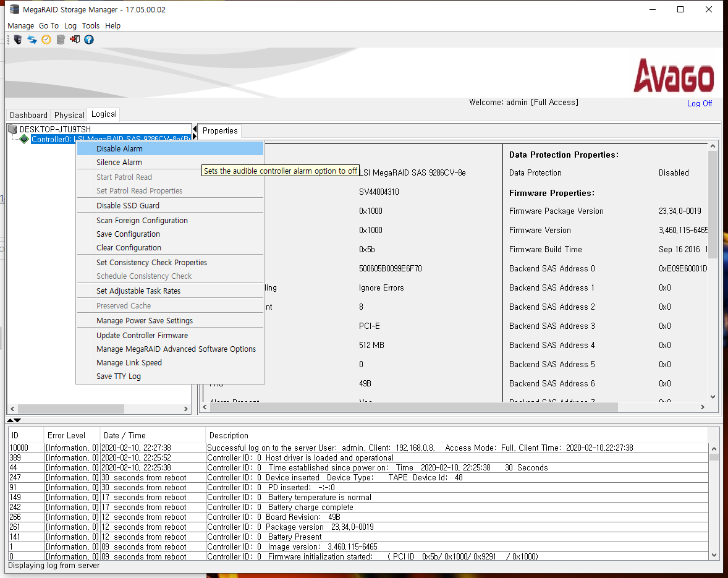Image resolution: width=728 pixels, height=578 pixels.
Task: Open Set Consistency Check Properties
Action: tap(171, 262)
